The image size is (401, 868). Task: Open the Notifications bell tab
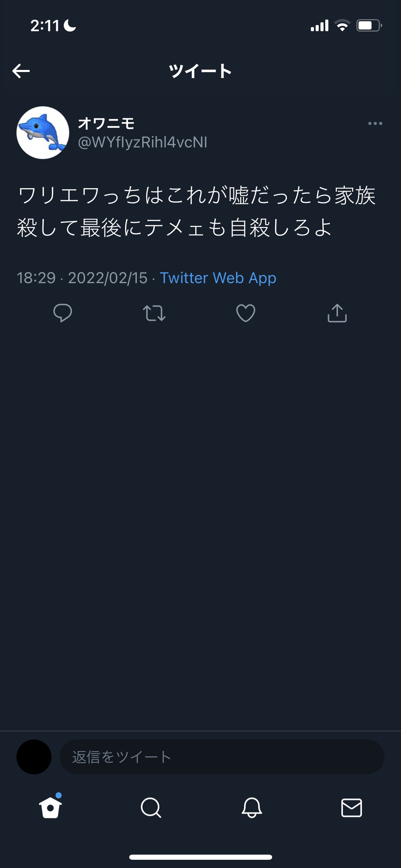pos(252,808)
